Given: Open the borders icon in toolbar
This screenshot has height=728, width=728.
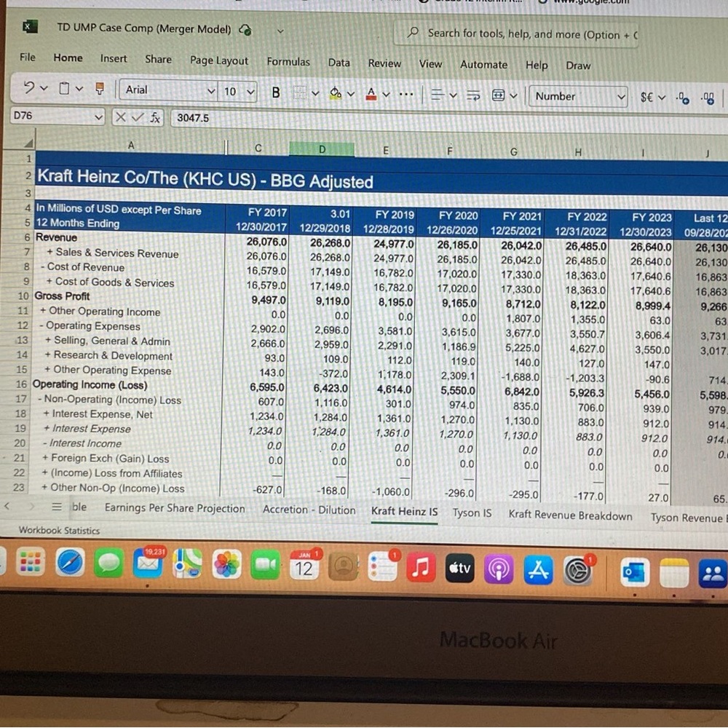Looking at the screenshot, I should tap(300, 93).
